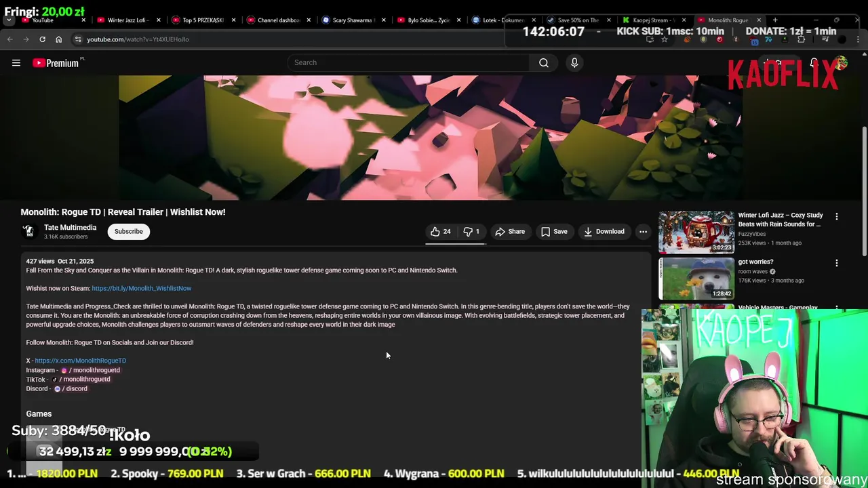The height and width of the screenshot is (488, 868).
Task: Open FuzzyVibes channel name
Action: click(753, 234)
